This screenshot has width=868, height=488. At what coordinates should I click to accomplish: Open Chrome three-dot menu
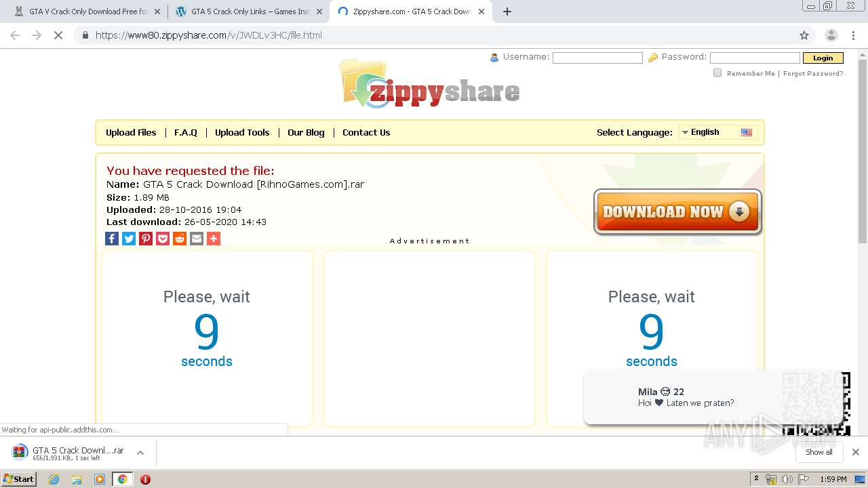pyautogui.click(x=854, y=35)
